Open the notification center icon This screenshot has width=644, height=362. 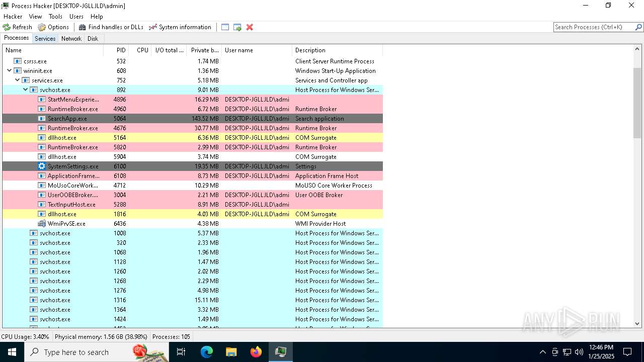pos(627,352)
